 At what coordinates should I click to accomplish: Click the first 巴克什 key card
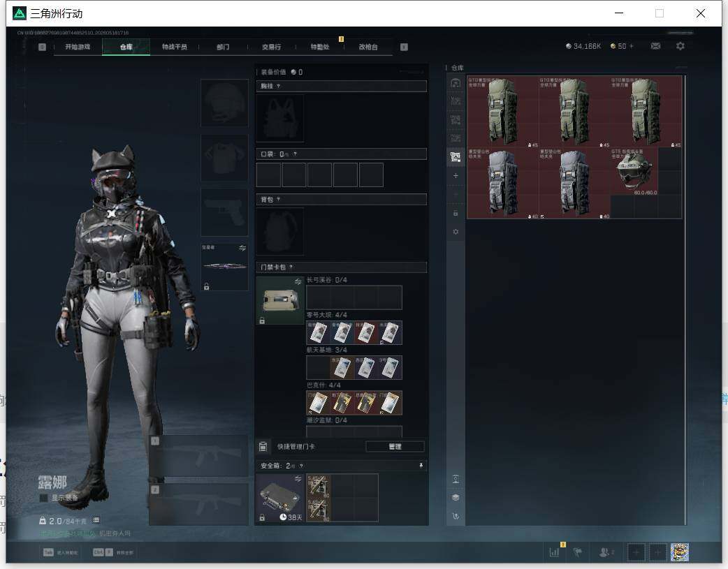pos(318,403)
